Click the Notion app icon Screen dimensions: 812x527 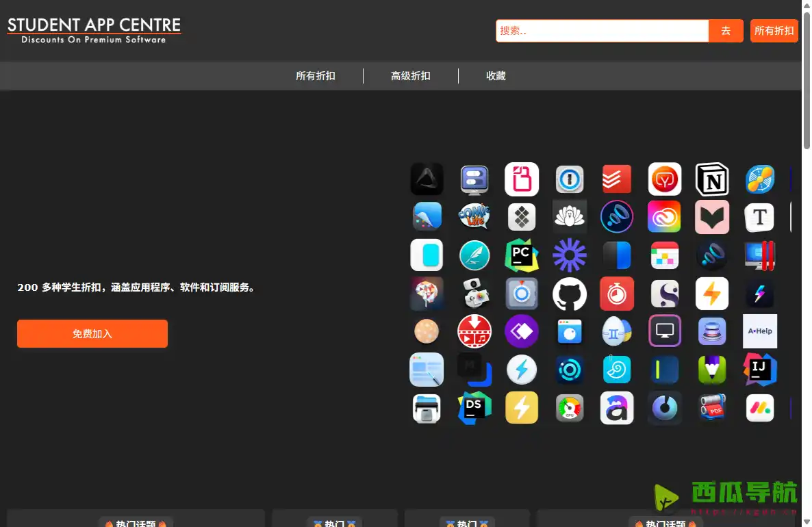click(712, 179)
